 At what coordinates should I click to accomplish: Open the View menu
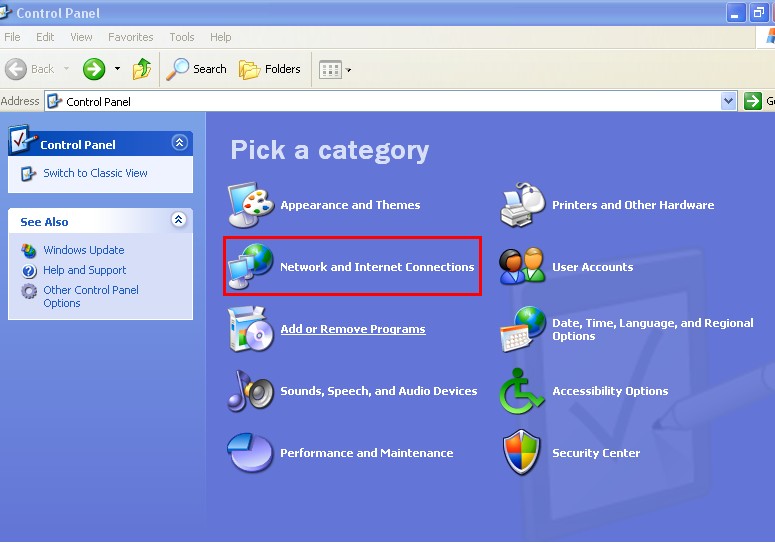tap(81, 37)
